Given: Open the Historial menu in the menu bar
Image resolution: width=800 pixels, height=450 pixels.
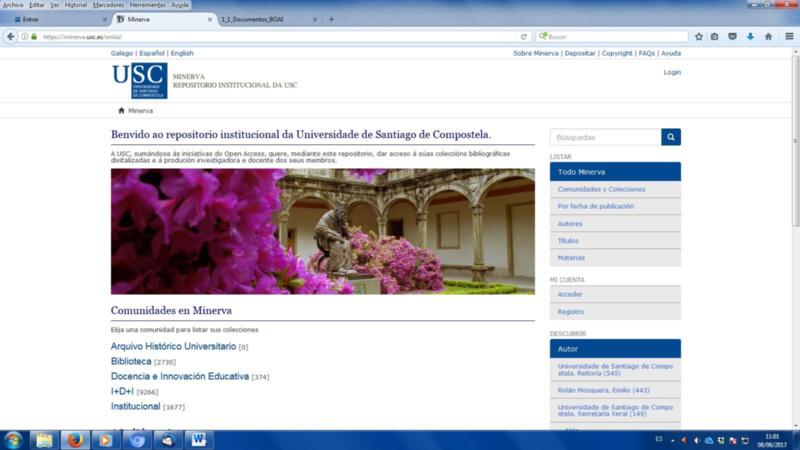Looking at the screenshot, I should (76, 5).
